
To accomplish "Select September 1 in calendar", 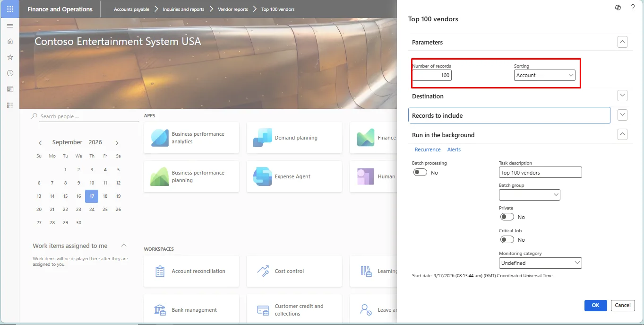I will (x=65, y=169).
